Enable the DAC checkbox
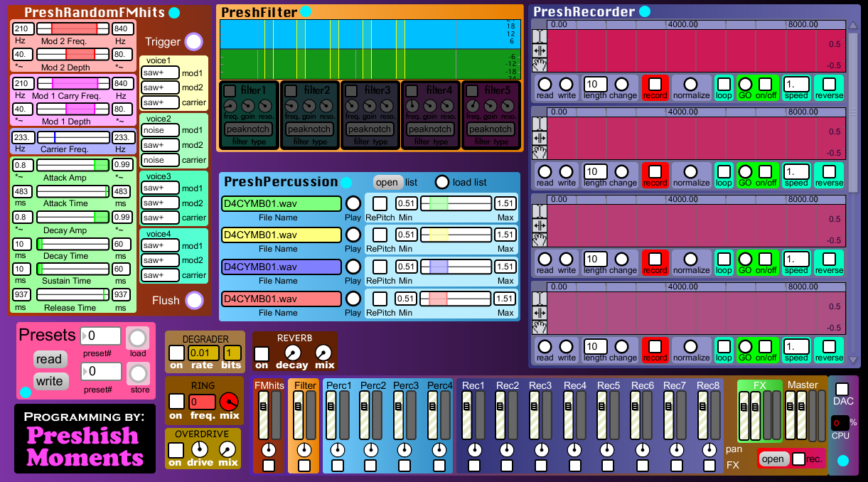Image resolution: width=868 pixels, height=482 pixels. point(842,389)
